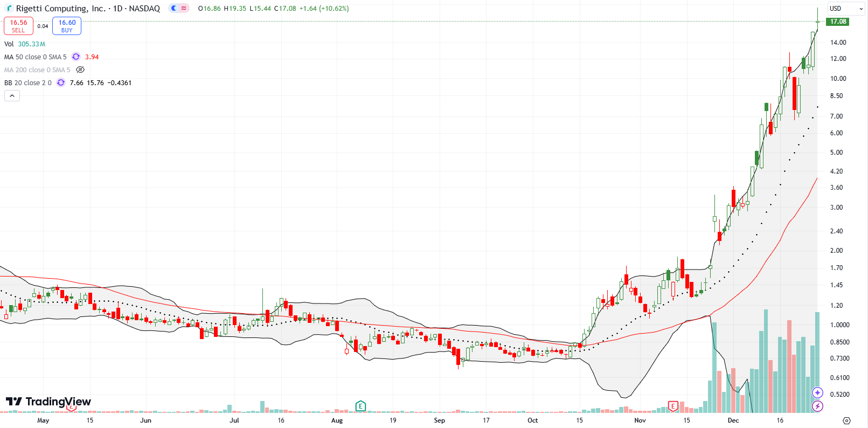This screenshot has width=868, height=428.
Task: Click the Aug label on time axis
Action: click(x=337, y=420)
